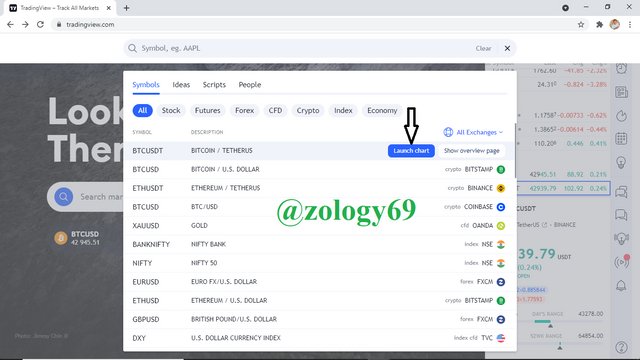The width and height of the screenshot is (640, 360).
Task: Select the BTCUSD BTC/USD Coinbase row
Action: tap(319, 207)
